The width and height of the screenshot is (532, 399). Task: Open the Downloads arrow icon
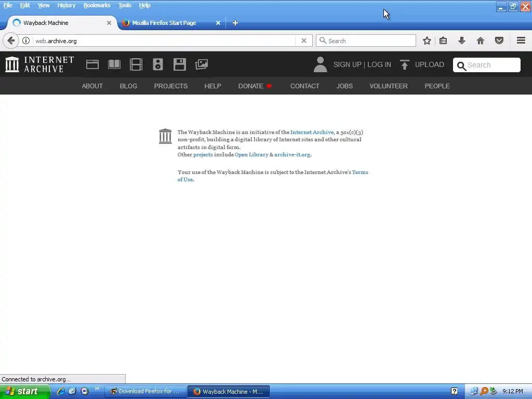click(x=462, y=41)
